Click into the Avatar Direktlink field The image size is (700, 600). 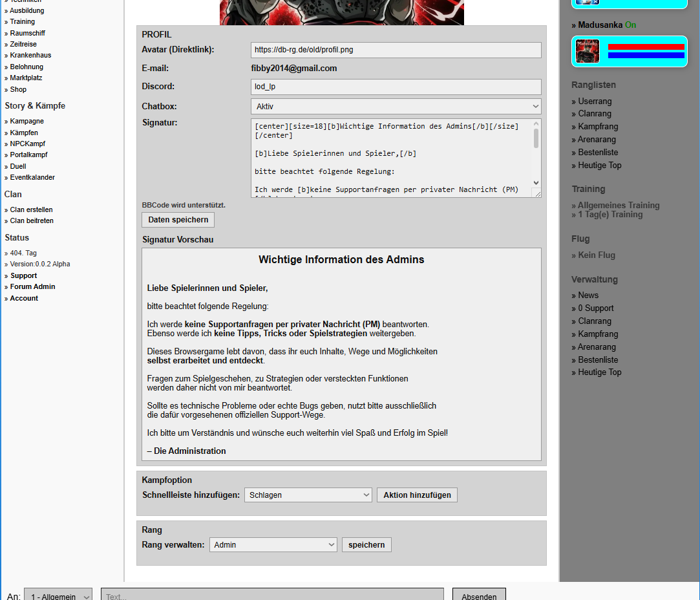[396, 50]
